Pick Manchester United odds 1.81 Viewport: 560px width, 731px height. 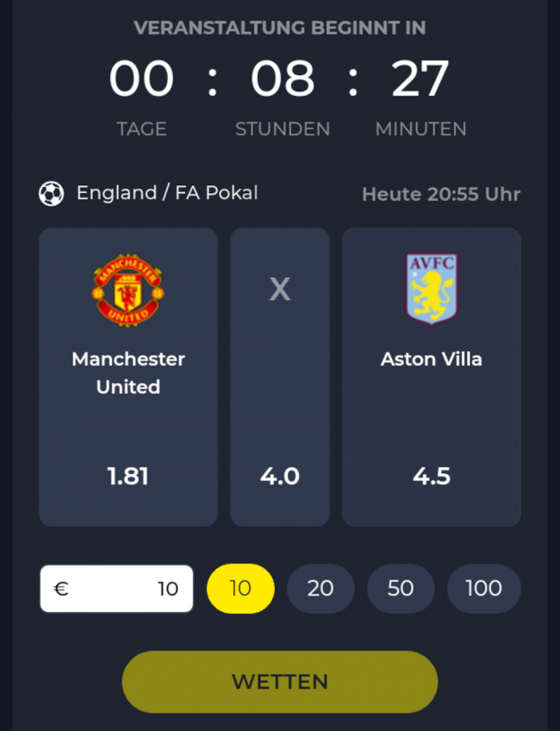pos(128,476)
